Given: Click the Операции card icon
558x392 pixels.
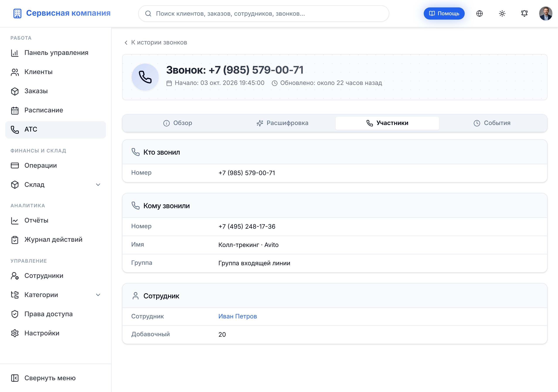Looking at the screenshot, I should (15, 165).
